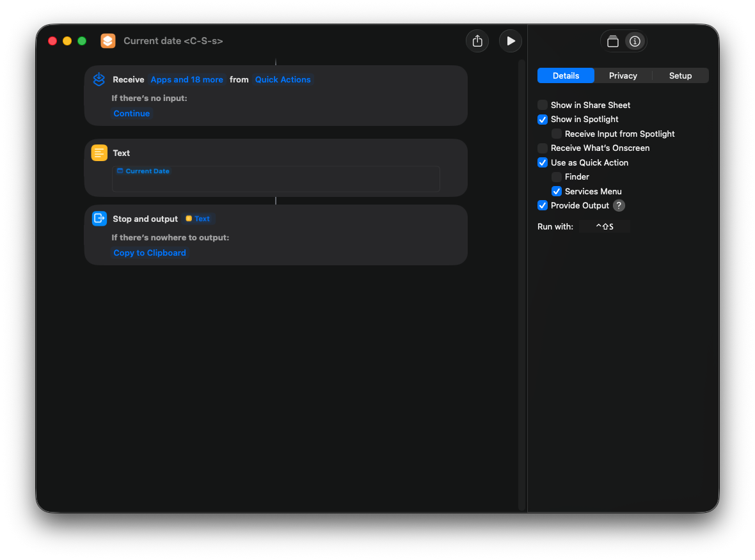
Task: Switch to the action library panel icon
Action: [612, 40]
